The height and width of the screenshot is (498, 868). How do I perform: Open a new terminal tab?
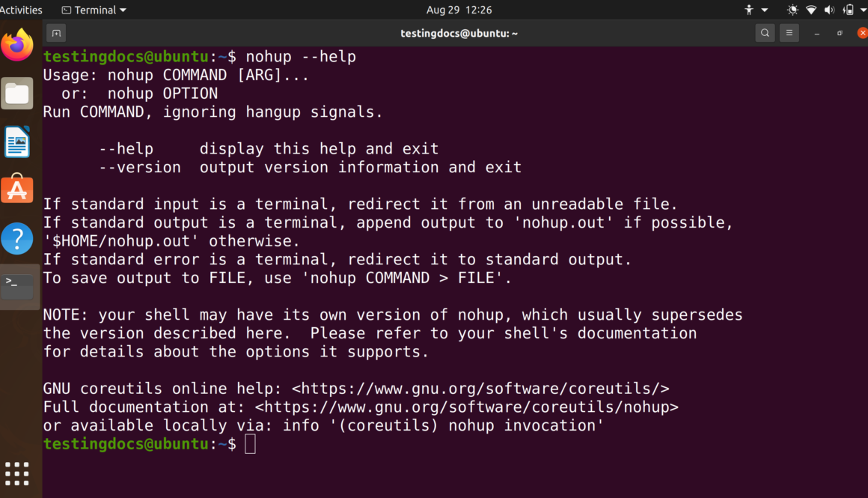pyautogui.click(x=56, y=33)
